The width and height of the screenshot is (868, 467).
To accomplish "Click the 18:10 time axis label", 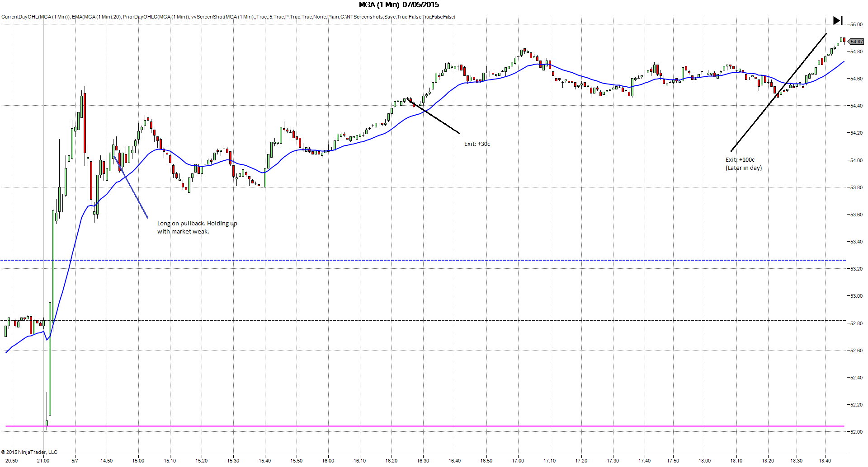I will tap(736, 461).
